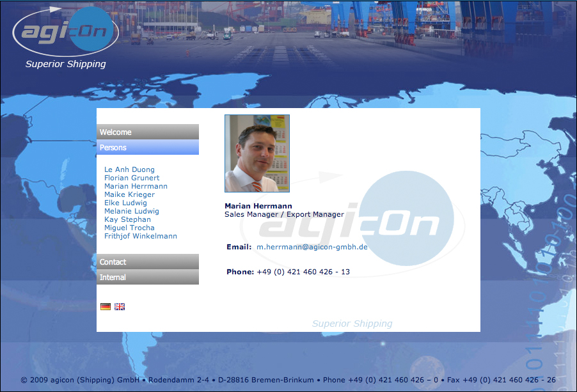577x392 pixels.
Task: Email m.herrmann@agicon-gmbh.de via link
Action: pos(312,247)
